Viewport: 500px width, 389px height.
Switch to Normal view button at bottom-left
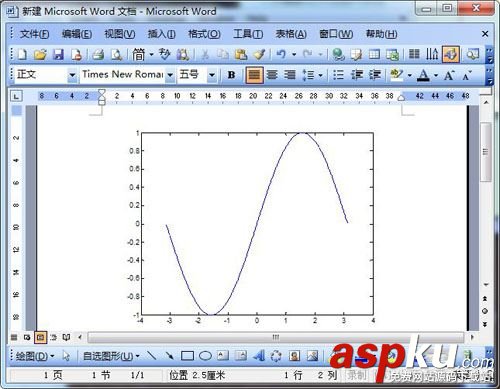14,337
